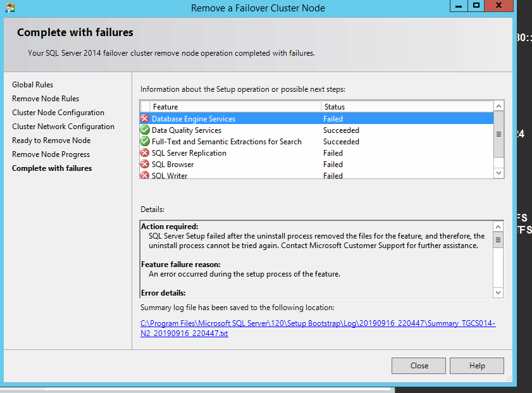
Task: Click failed icon next to SQL Browser
Action: coord(145,164)
